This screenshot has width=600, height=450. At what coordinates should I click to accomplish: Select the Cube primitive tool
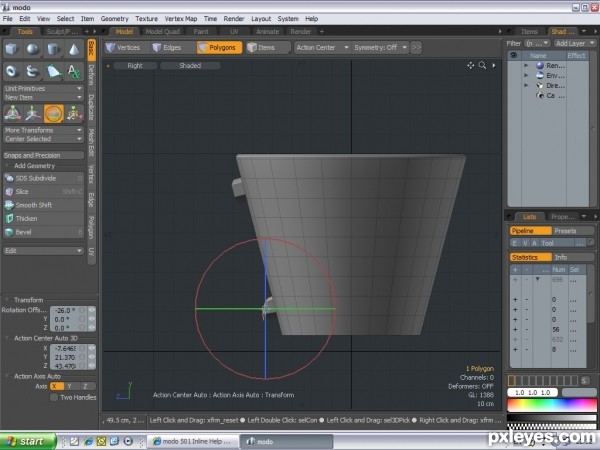(12, 49)
